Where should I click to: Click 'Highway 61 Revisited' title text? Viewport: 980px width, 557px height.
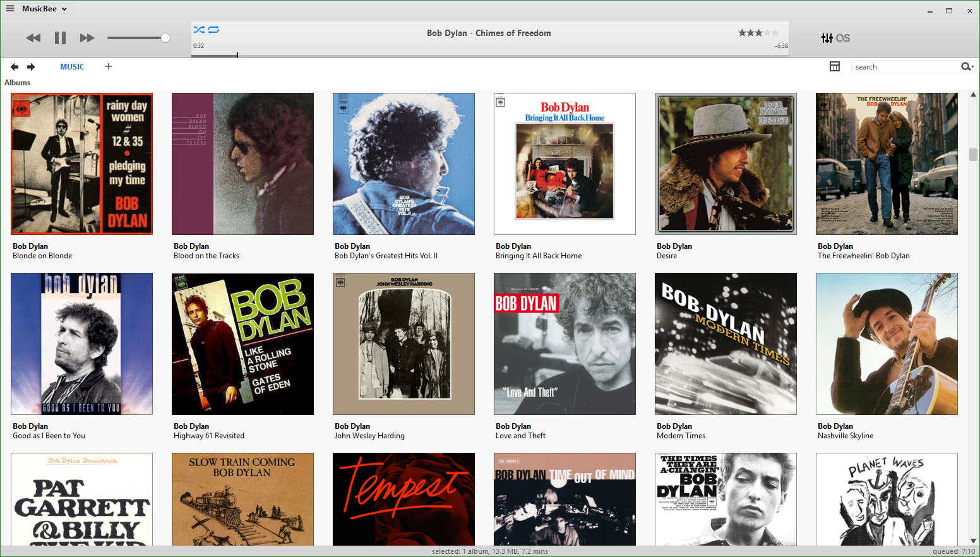209,436
